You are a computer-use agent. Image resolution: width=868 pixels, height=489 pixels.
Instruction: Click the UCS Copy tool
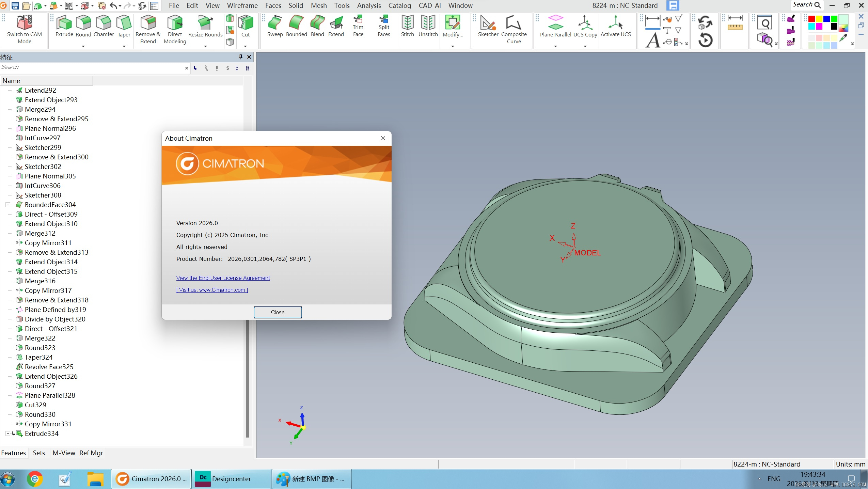[585, 26]
